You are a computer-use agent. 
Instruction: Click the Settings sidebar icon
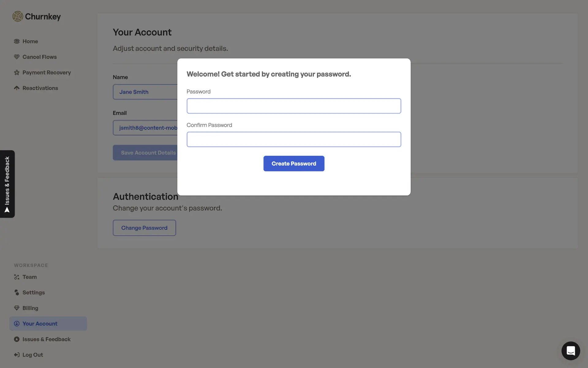click(17, 293)
